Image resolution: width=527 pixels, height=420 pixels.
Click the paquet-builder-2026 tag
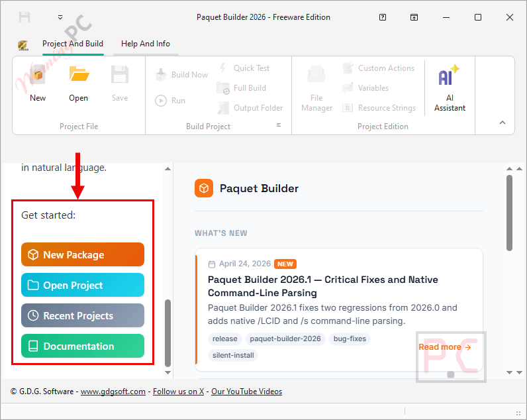pos(285,339)
